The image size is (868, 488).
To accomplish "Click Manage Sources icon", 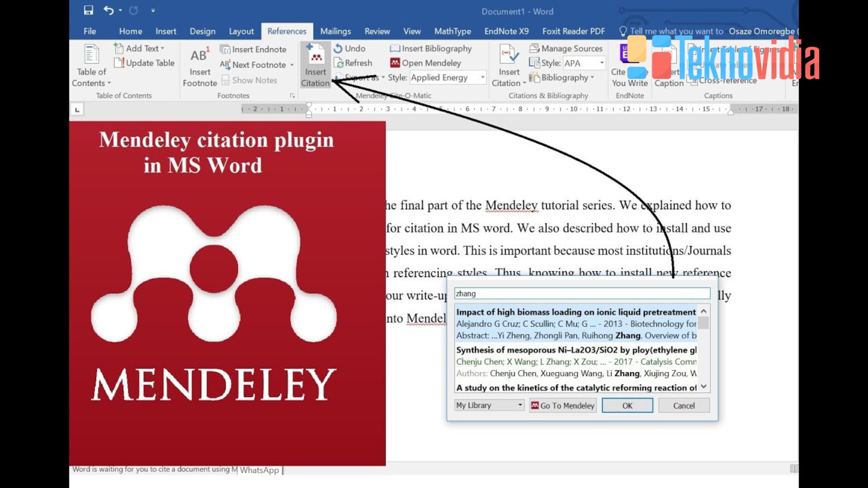I will (x=534, y=48).
